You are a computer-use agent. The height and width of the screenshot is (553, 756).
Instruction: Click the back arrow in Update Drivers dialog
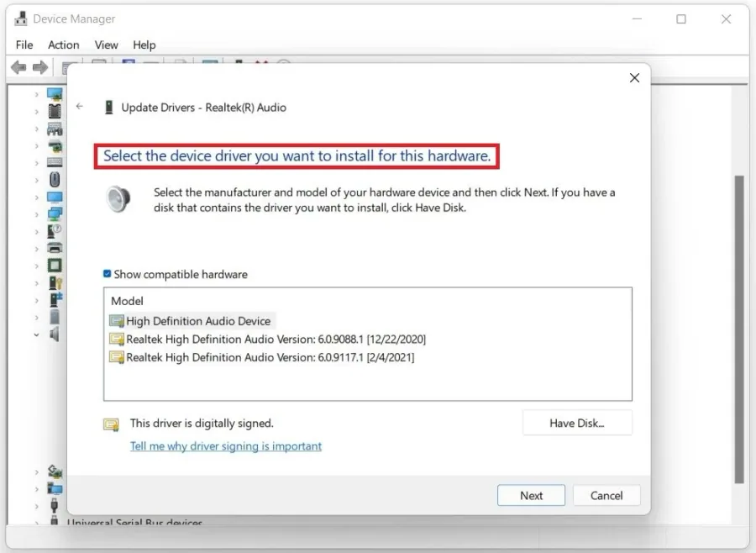(x=80, y=107)
